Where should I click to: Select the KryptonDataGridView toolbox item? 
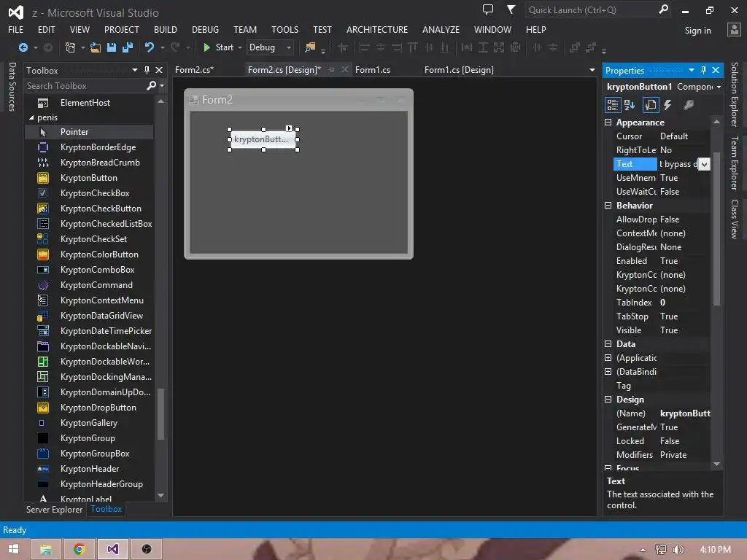pos(89,315)
